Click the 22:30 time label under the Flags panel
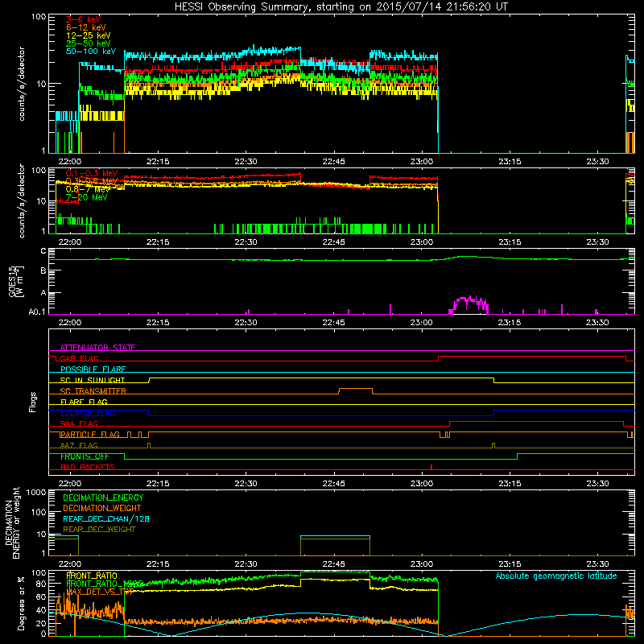Viewport: 644px width, 644px height. pyautogui.click(x=246, y=484)
